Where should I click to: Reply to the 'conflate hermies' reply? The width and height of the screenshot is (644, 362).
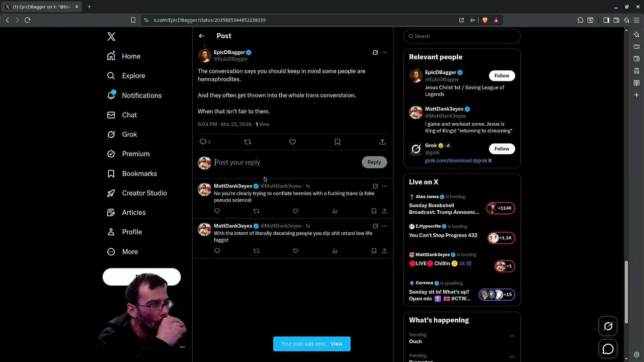pyautogui.click(x=217, y=211)
